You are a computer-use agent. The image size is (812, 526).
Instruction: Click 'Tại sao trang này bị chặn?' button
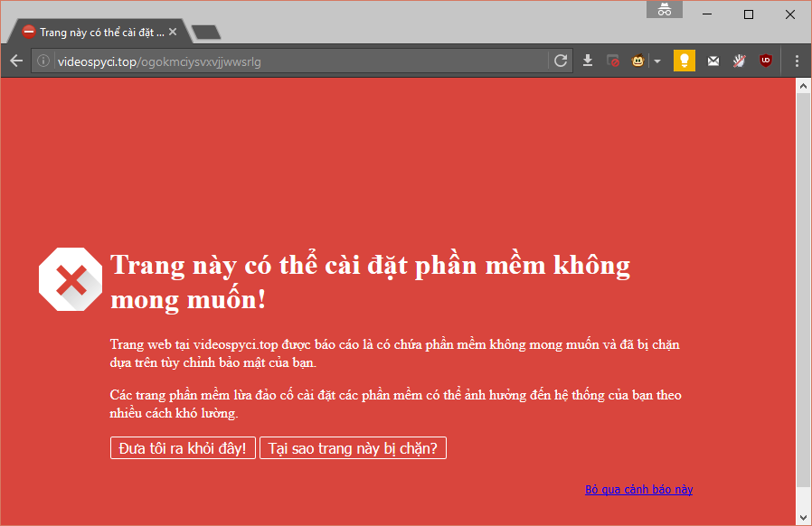353,448
